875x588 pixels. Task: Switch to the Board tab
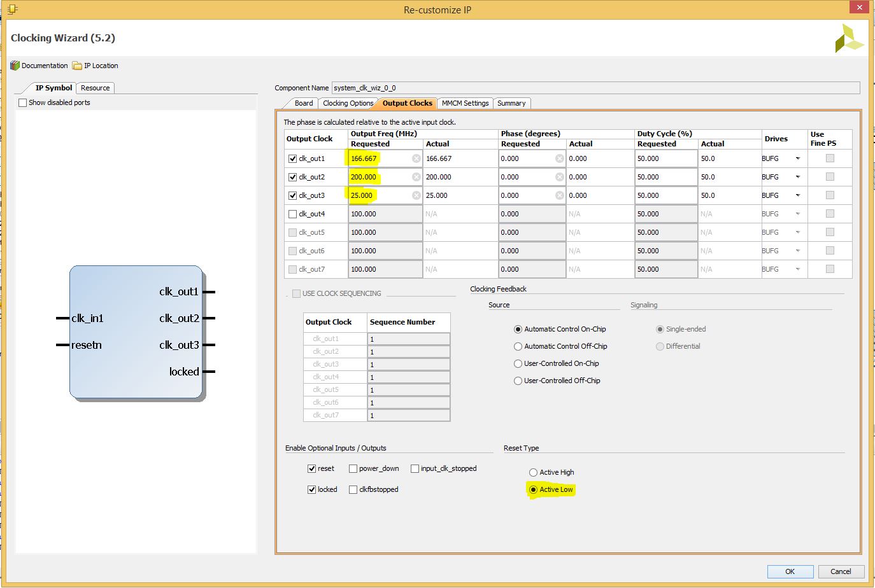click(304, 103)
